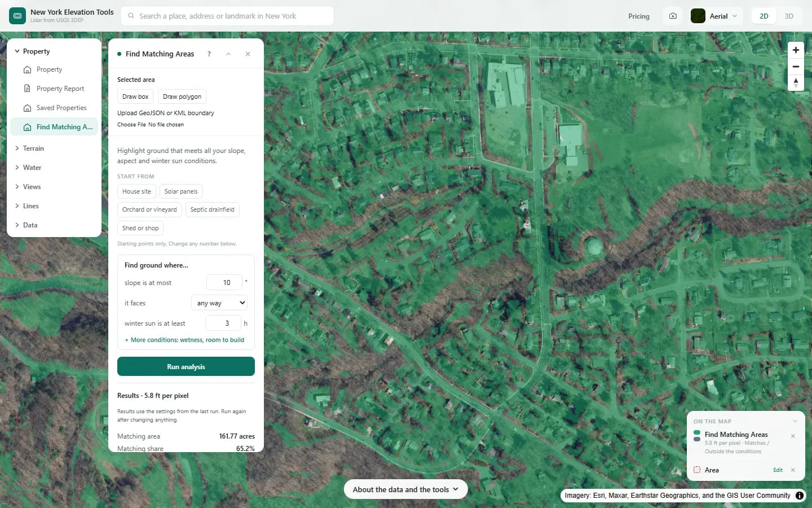Collapse the Property sidebar section
Viewport: 812px width, 508px height.
[54, 51]
